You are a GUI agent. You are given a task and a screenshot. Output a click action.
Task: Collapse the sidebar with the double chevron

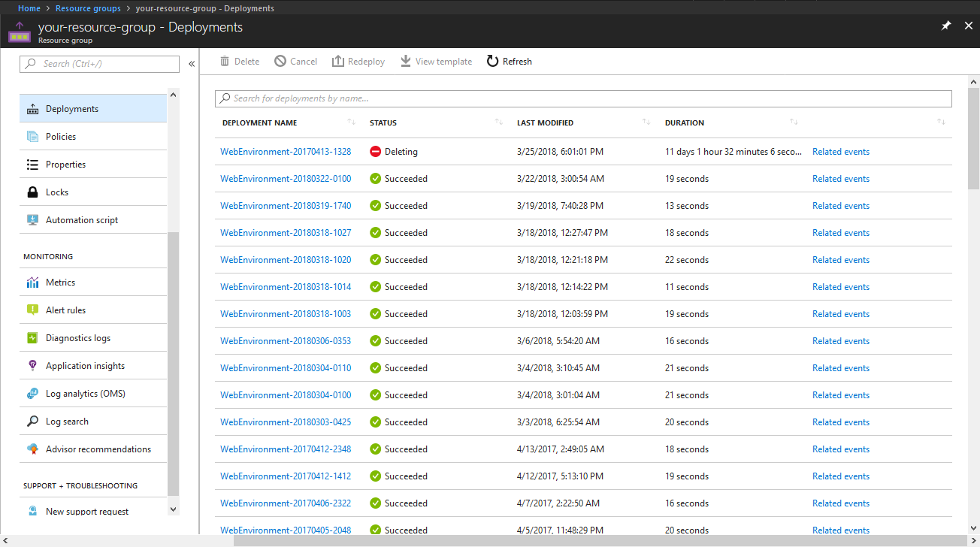[191, 64]
